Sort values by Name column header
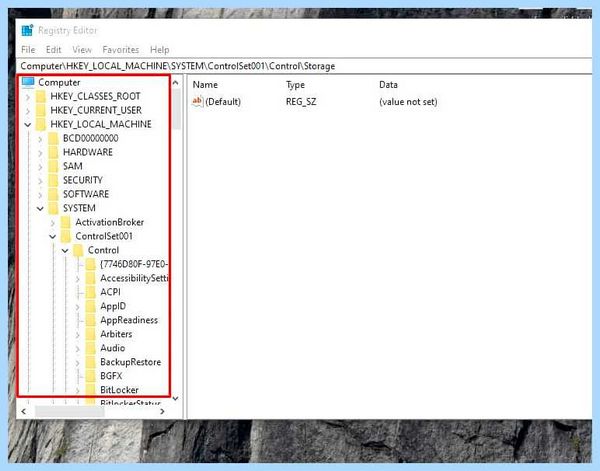 [205, 85]
